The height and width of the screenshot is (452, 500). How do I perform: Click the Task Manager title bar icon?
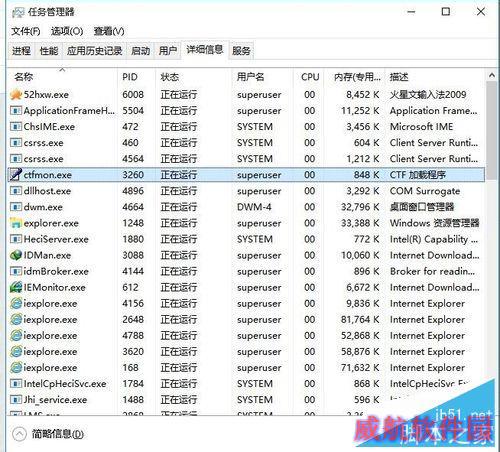[x=18, y=12]
